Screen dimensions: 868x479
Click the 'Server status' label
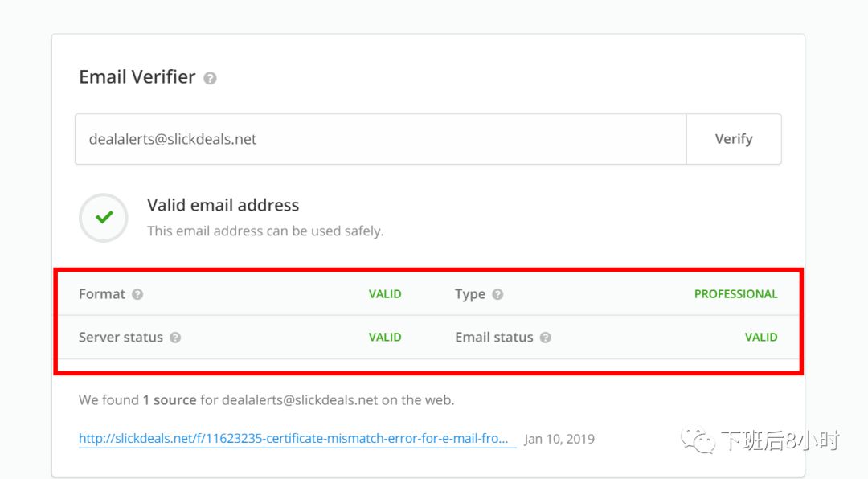(x=121, y=338)
